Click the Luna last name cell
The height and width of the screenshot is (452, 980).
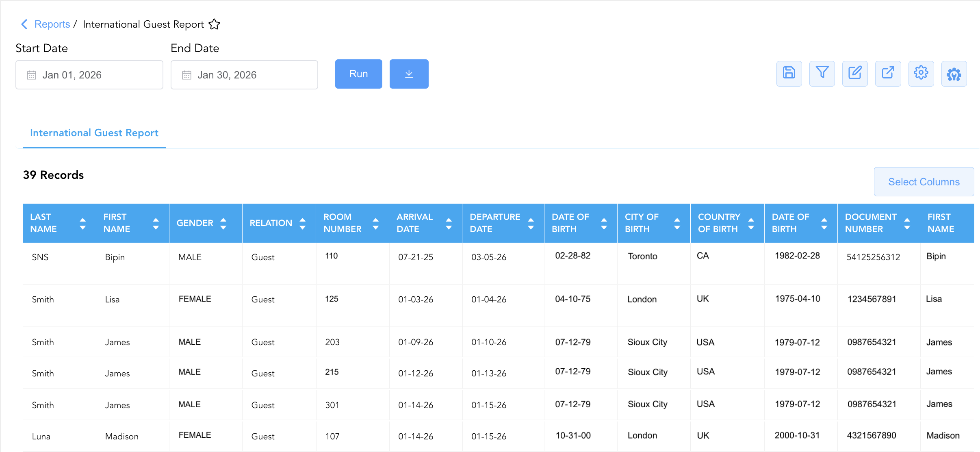click(x=41, y=437)
